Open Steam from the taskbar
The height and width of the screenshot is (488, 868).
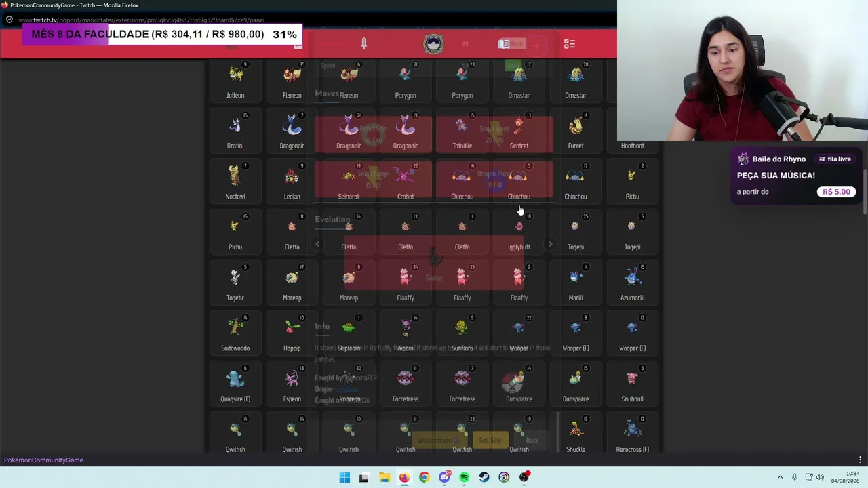click(x=484, y=477)
